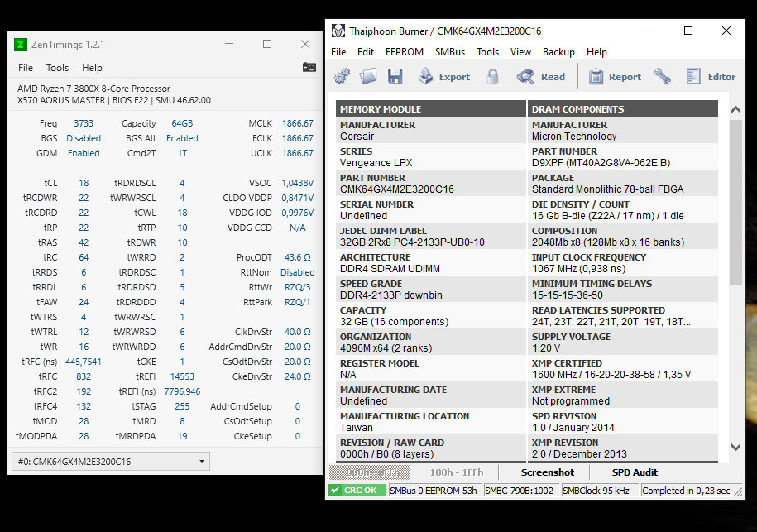The height and width of the screenshot is (532, 757).
Task: Click the Capacity value 64GB
Action: click(182, 123)
